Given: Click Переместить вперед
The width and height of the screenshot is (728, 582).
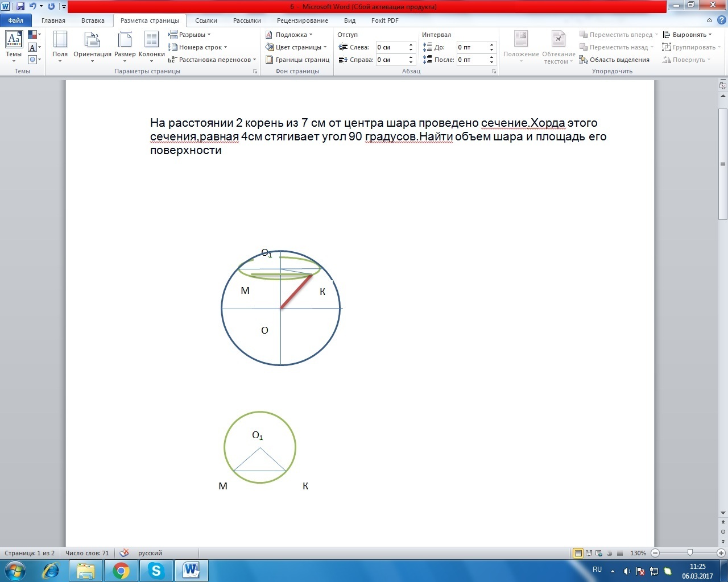Looking at the screenshot, I should (x=618, y=35).
